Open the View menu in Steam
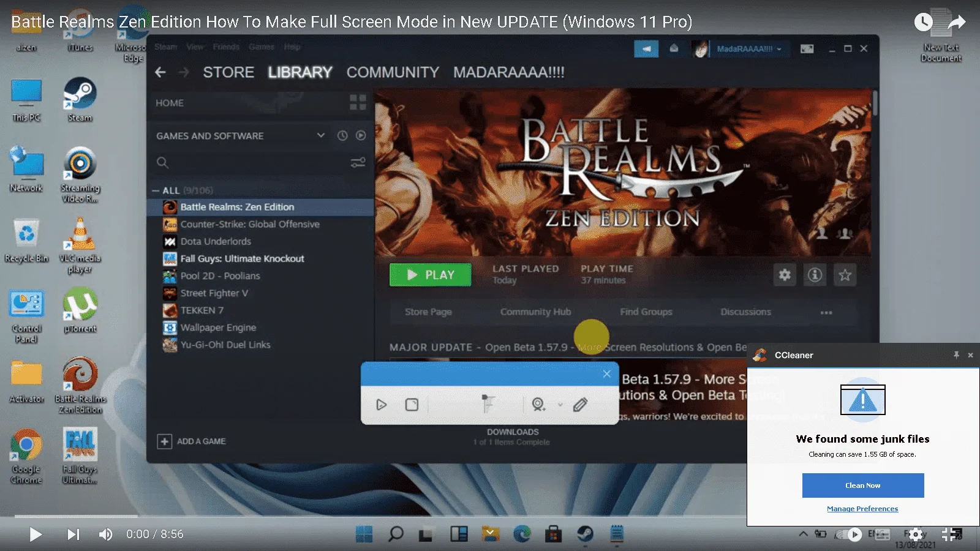 195,47
